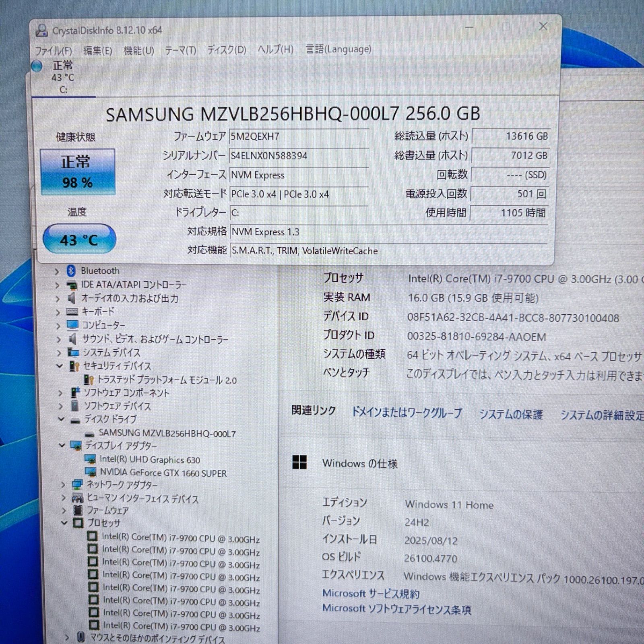The image size is (644, 644).
Task: Click the ネットワーク アダプター icon
Action: tap(77, 485)
